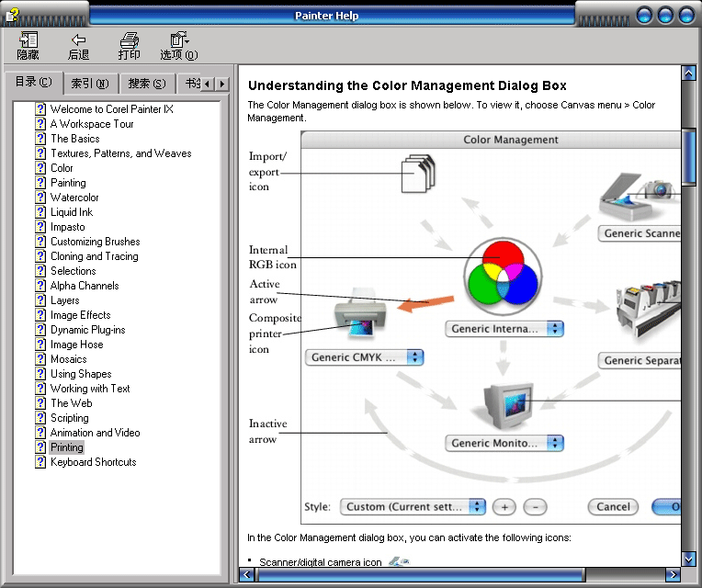This screenshot has width=702, height=588.
Task: Select the Layers topic
Action: click(65, 300)
